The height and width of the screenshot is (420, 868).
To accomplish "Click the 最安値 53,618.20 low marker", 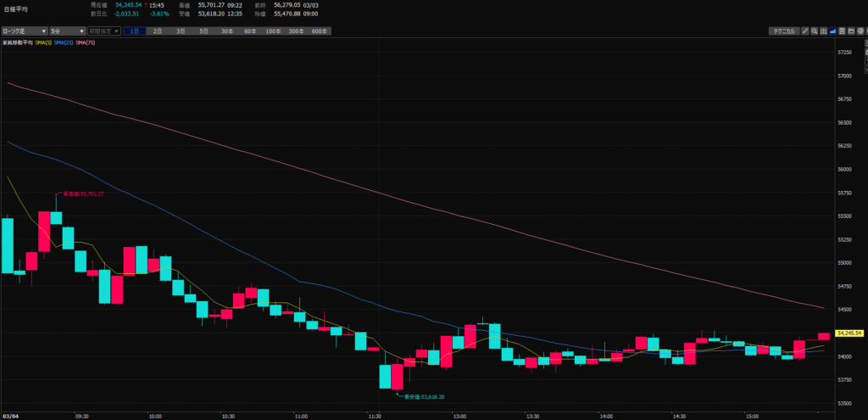I will (422, 396).
